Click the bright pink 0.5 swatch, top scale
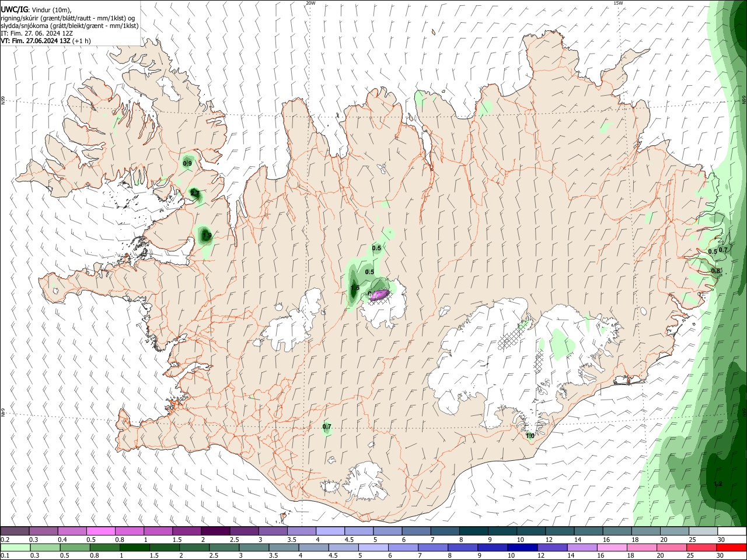The image size is (747, 560). click(100, 531)
